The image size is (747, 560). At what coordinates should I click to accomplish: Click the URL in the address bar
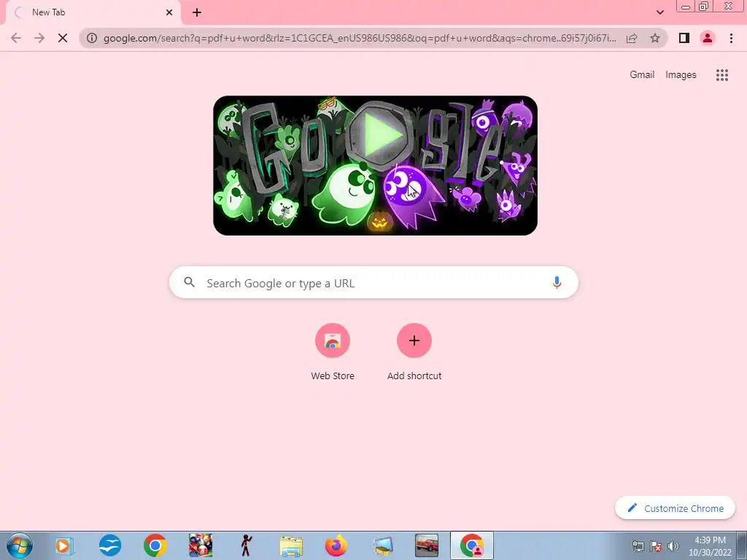coord(360,38)
